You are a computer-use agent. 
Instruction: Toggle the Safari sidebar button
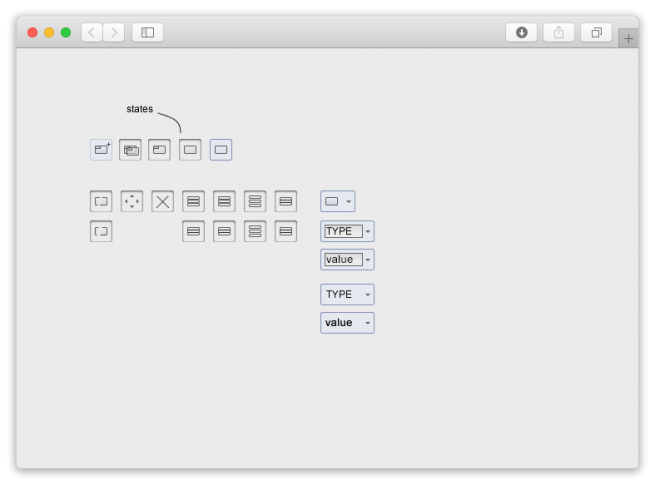tap(147, 32)
